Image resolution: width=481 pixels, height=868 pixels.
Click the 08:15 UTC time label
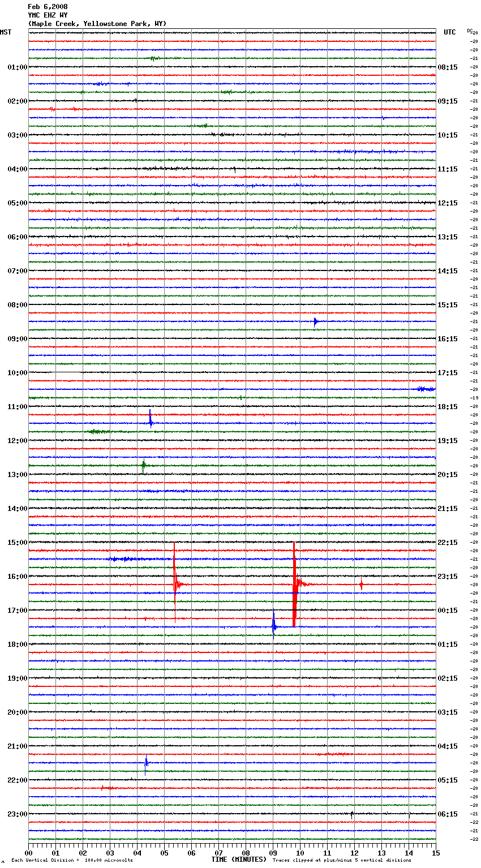pyautogui.click(x=448, y=67)
